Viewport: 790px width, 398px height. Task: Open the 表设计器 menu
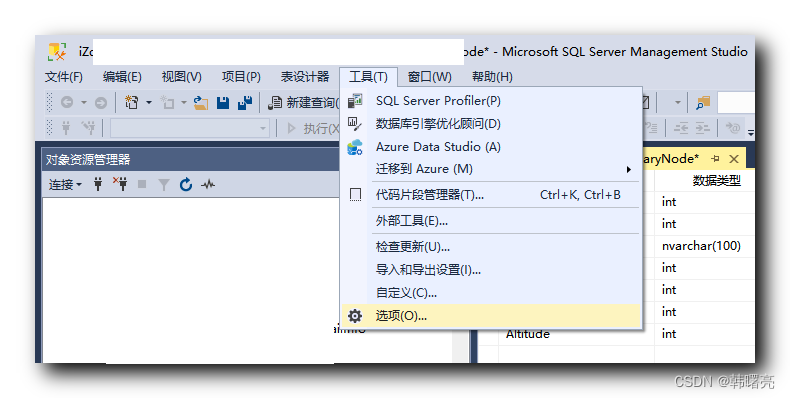(305, 77)
